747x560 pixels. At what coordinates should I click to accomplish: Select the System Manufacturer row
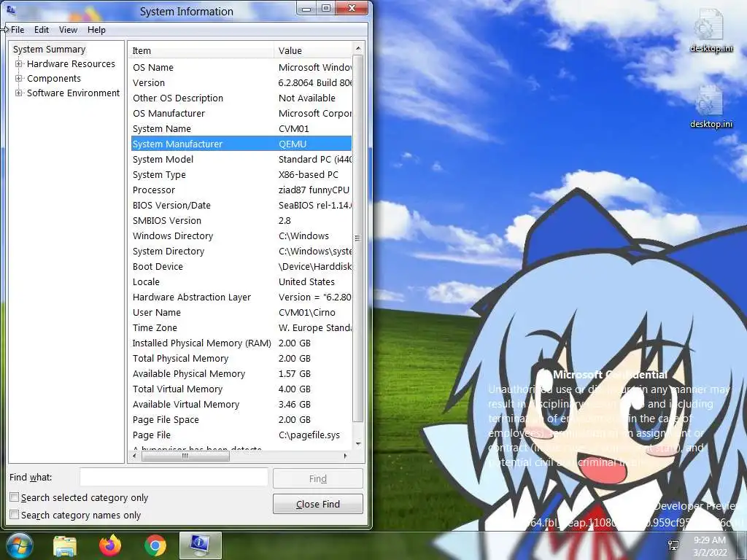241,144
